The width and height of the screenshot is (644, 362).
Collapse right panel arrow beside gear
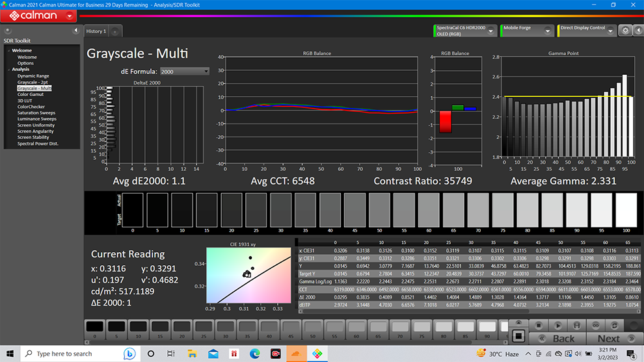tap(638, 31)
